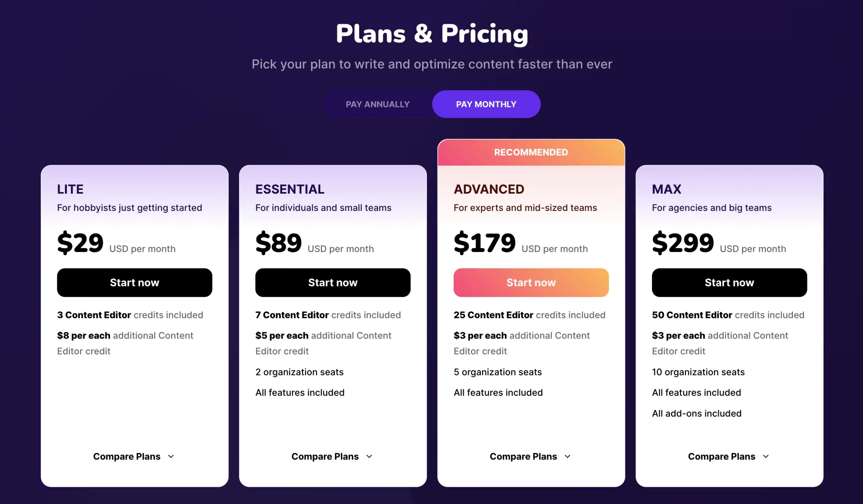Image resolution: width=863 pixels, height=504 pixels.
Task: Click the ADVANCED plan heading
Action: click(489, 189)
